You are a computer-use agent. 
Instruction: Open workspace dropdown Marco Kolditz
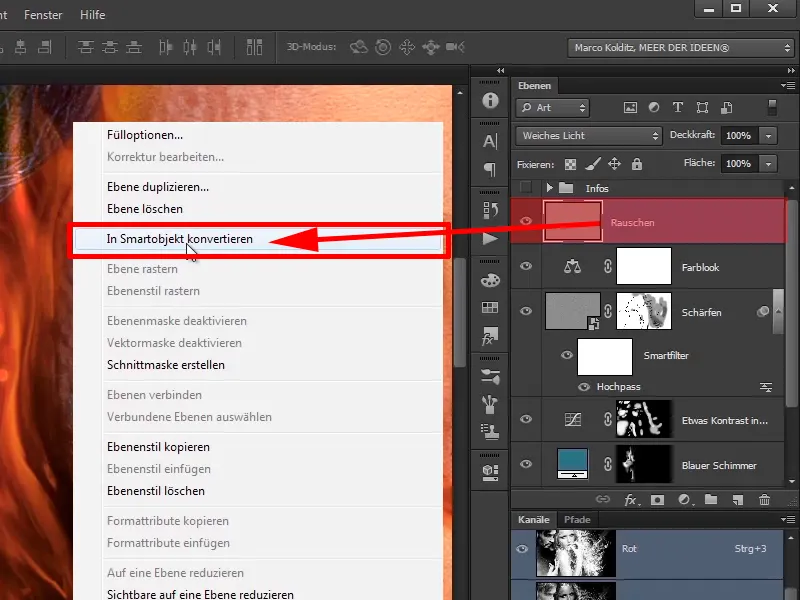coord(680,48)
